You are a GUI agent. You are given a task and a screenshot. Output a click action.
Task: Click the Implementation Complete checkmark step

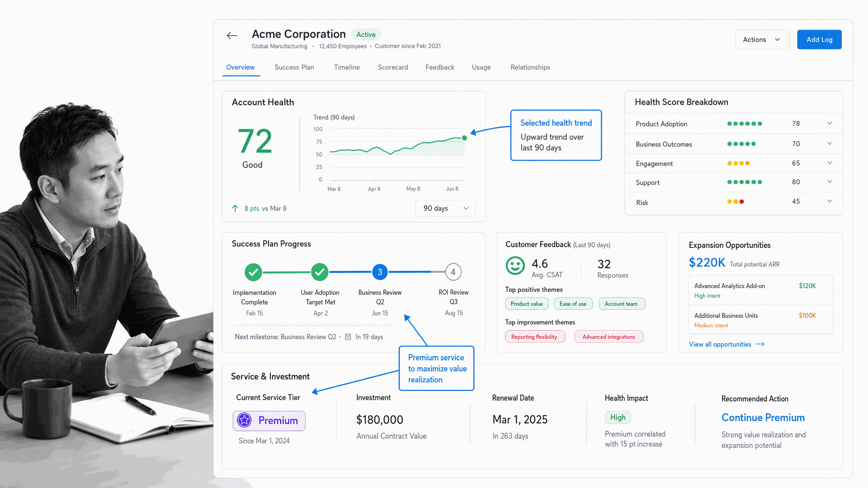pyautogui.click(x=253, y=272)
